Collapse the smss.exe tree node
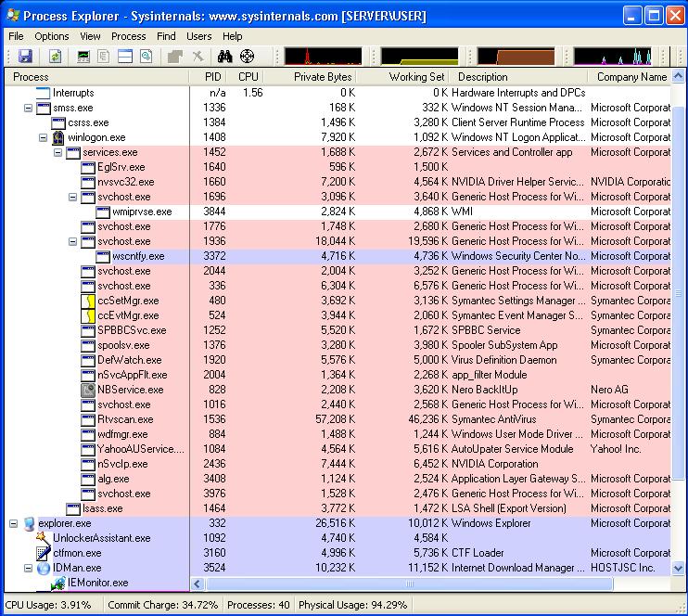 (28, 108)
